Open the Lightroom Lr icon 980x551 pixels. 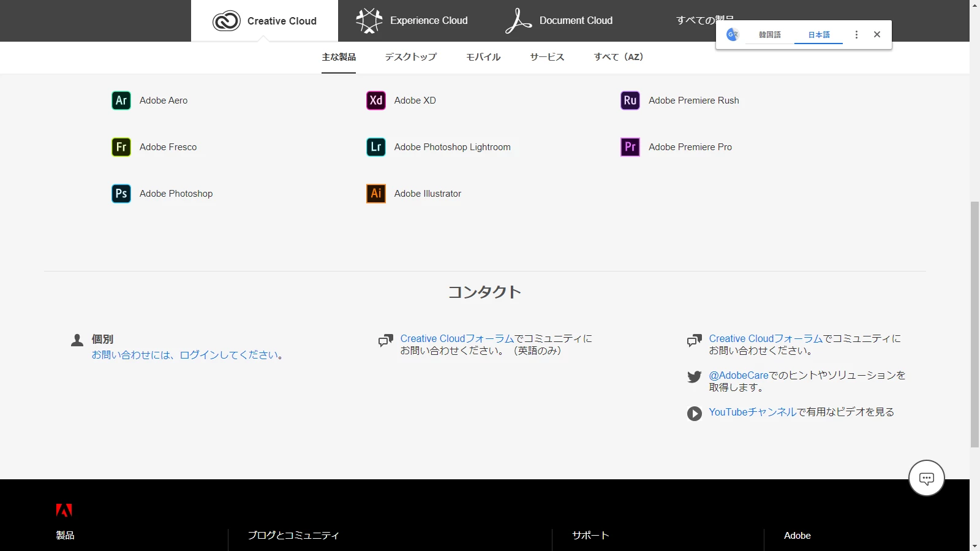click(376, 147)
